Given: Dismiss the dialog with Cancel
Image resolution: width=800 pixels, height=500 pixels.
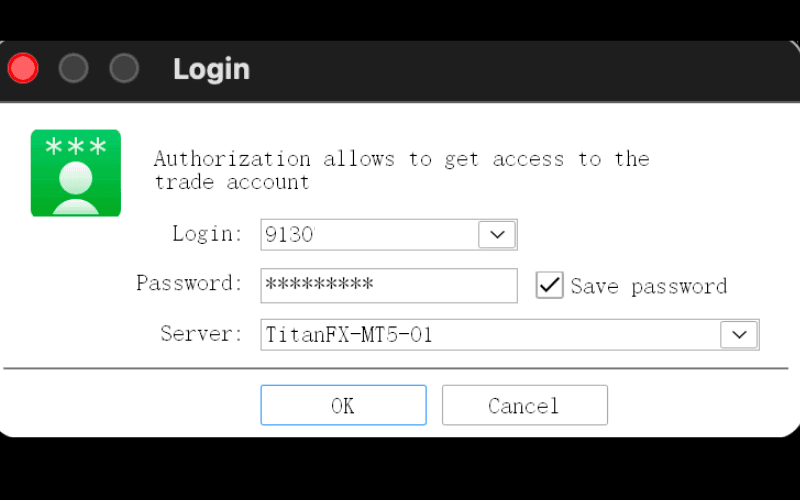Looking at the screenshot, I should click(524, 405).
